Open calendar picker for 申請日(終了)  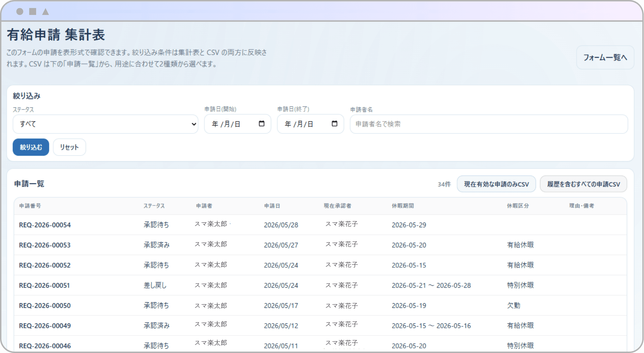[334, 124]
